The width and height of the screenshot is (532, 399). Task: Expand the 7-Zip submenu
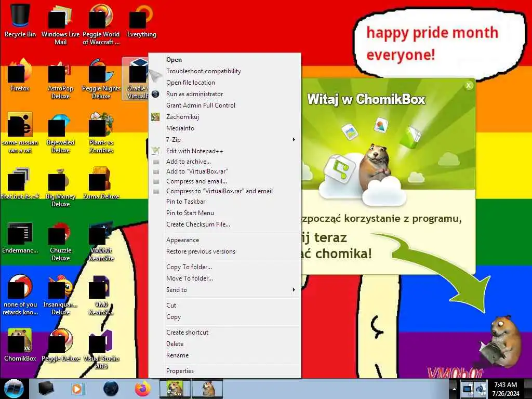tap(224, 139)
